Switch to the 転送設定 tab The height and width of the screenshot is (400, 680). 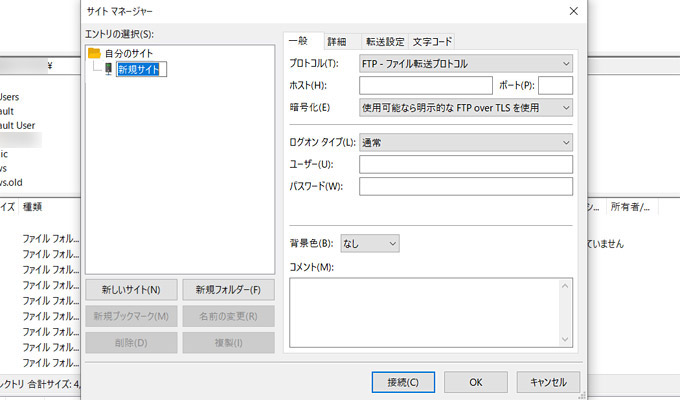pos(385,42)
